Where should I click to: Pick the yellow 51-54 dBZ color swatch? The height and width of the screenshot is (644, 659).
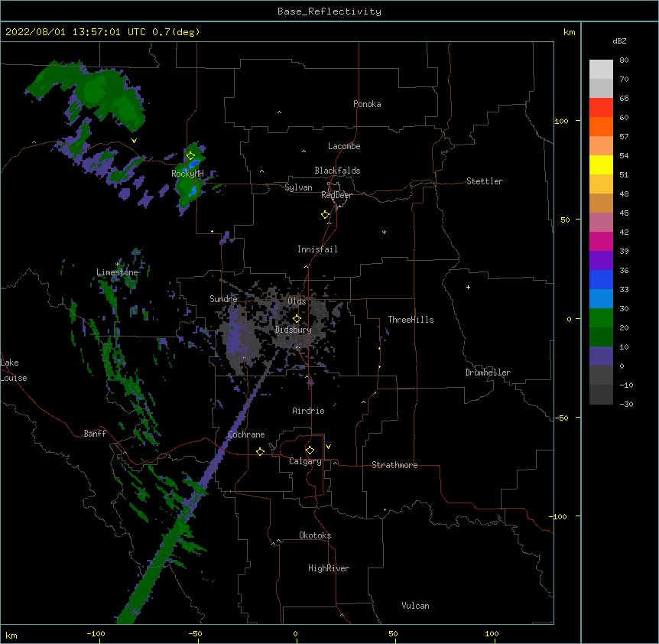601,164
